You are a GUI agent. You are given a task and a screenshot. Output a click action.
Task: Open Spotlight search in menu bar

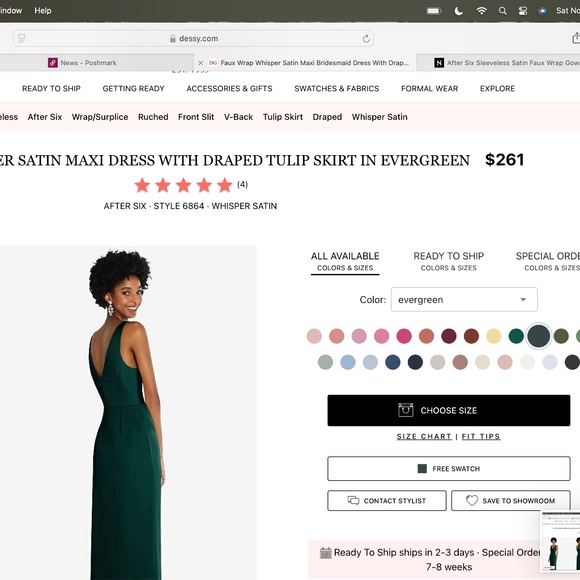point(502,11)
